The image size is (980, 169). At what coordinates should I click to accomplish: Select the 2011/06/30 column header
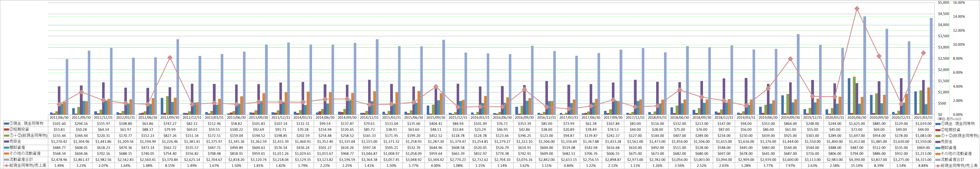click(59, 118)
